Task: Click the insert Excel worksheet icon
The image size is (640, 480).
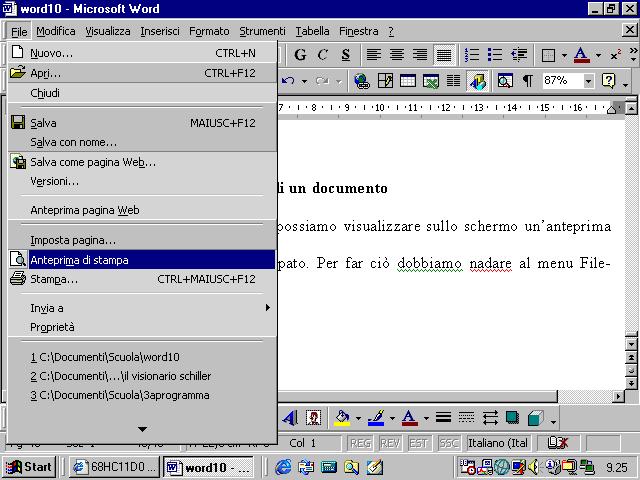Action: coord(431,81)
